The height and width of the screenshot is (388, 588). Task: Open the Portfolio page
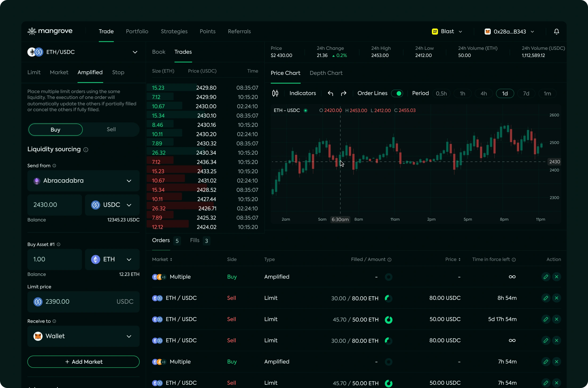point(137,31)
